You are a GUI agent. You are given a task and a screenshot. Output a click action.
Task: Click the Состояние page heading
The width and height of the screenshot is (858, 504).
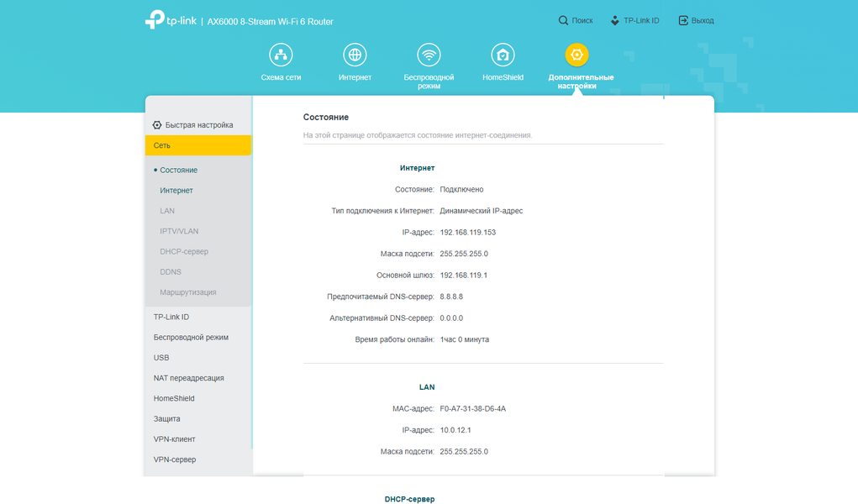(325, 117)
